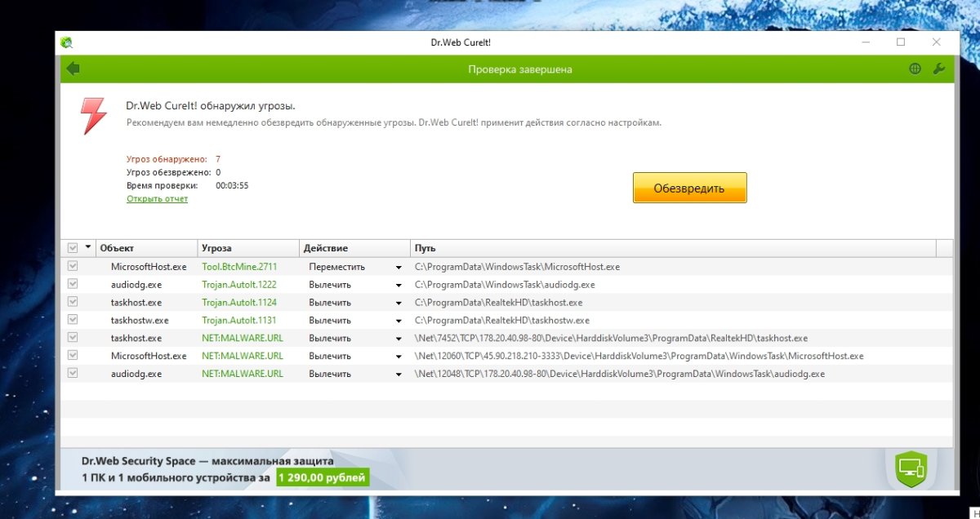Open NET:MALWARE.URL link in the Net\12060 row
The image size is (980, 519).
pos(243,357)
